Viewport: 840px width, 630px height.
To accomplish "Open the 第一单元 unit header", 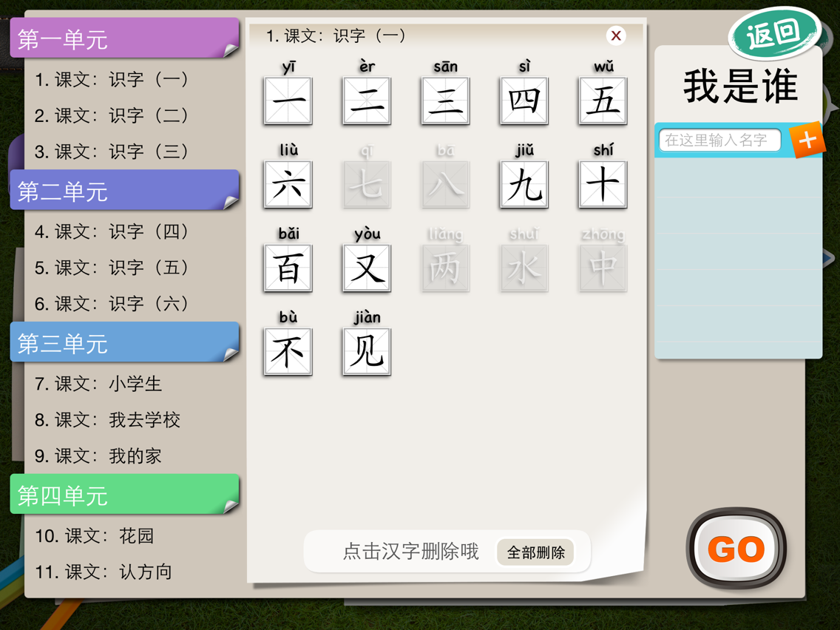I will 124,38.
